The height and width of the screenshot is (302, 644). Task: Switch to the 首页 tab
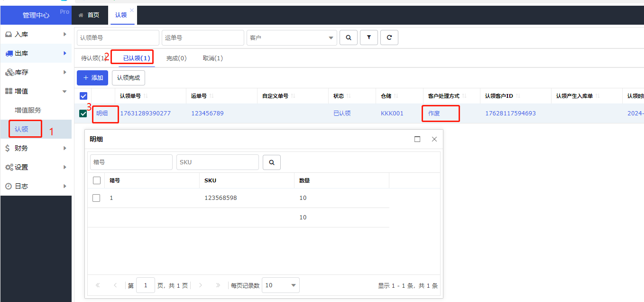pyautogui.click(x=89, y=15)
